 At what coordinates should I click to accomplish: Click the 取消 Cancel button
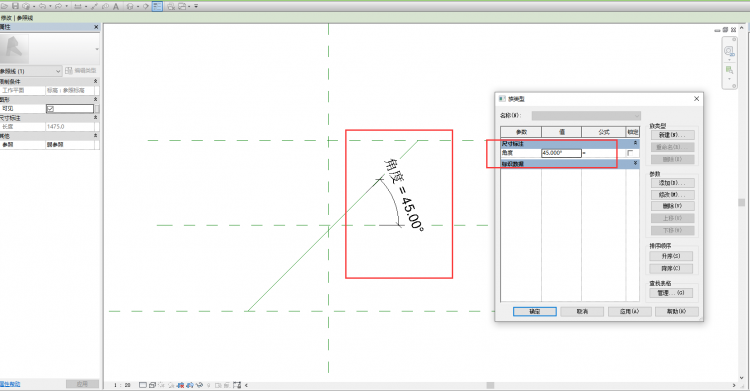point(582,312)
